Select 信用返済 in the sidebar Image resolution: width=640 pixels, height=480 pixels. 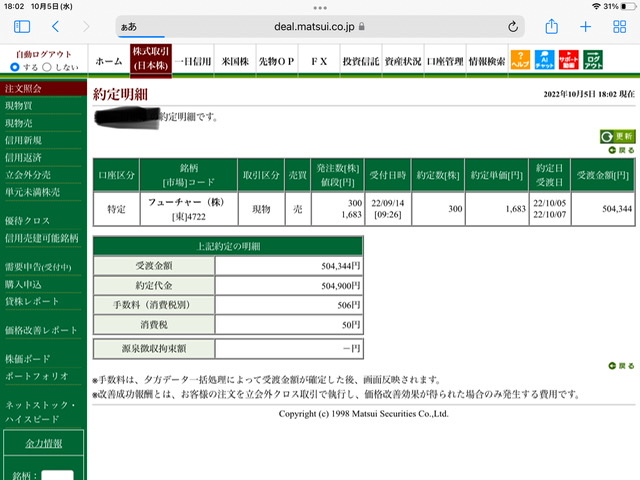(23, 158)
